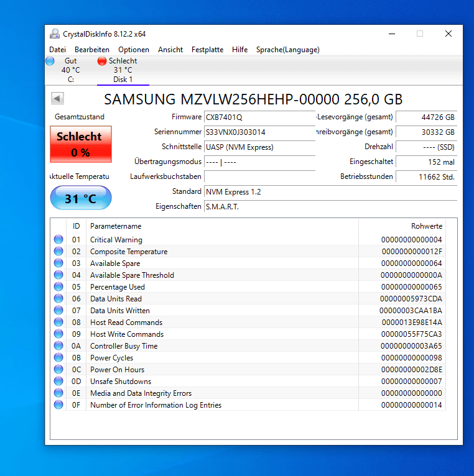Open the Datei menu

click(x=57, y=50)
